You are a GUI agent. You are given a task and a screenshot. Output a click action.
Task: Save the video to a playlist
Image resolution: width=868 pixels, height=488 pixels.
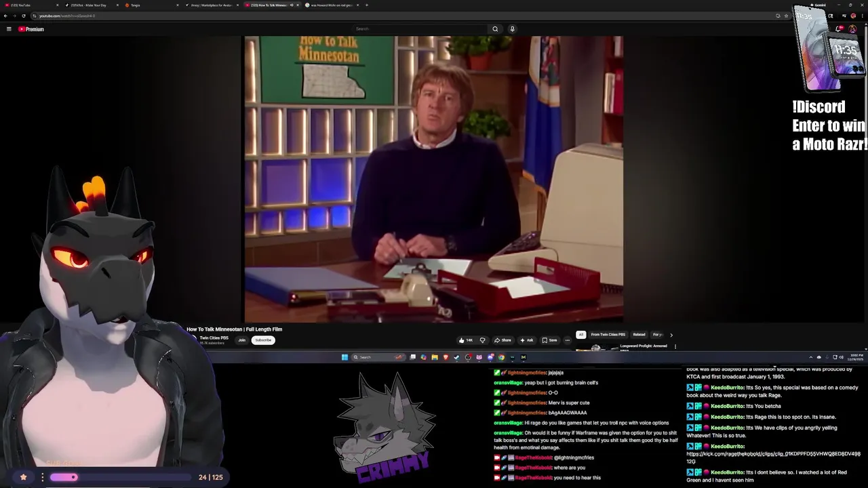click(x=550, y=340)
